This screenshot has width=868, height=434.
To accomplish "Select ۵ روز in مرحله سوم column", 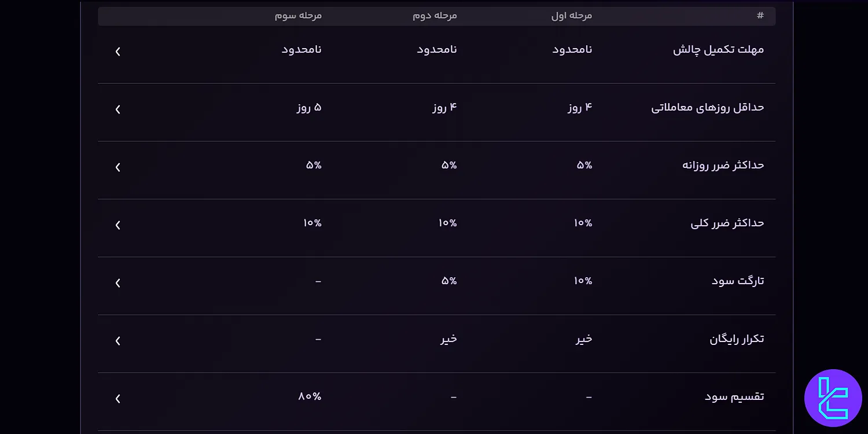I will (x=308, y=107).
